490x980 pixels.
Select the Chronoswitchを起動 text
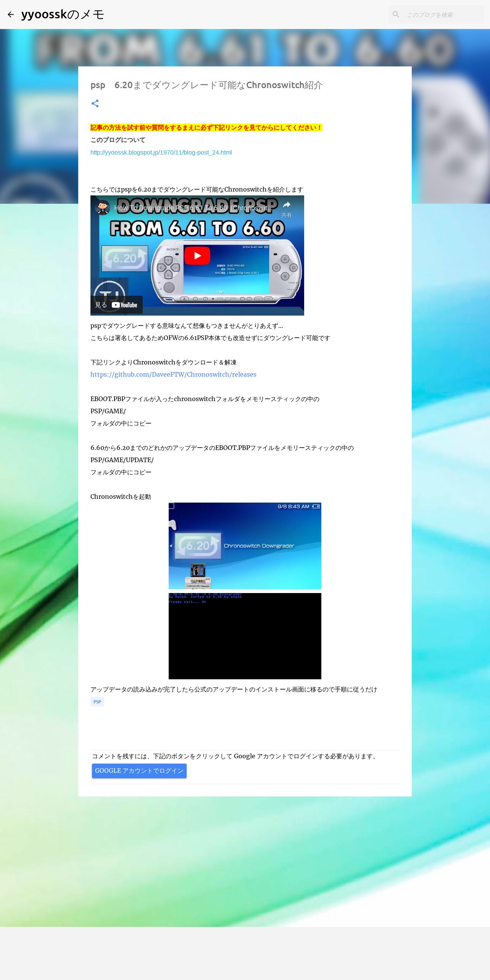click(x=121, y=496)
